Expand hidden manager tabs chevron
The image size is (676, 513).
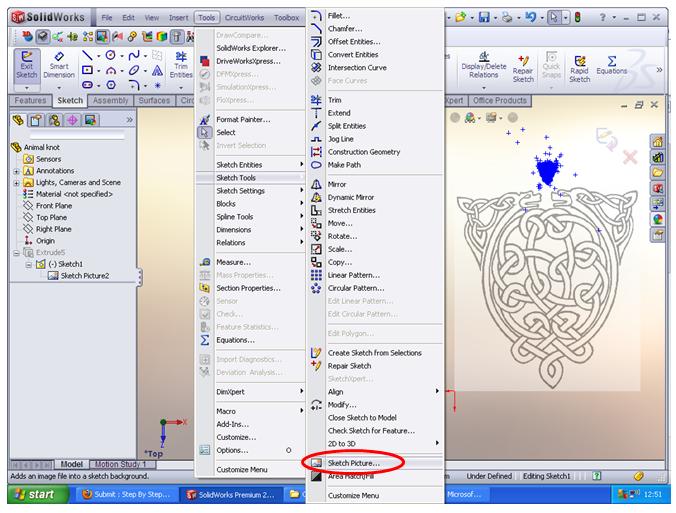click(x=129, y=120)
